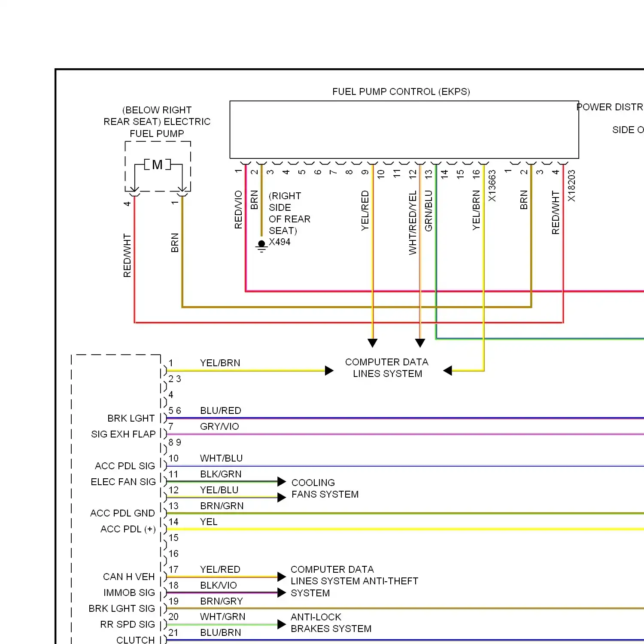
Task: Click the "BRK LGHT" signal name at pin 5/6
Action: [x=131, y=418]
